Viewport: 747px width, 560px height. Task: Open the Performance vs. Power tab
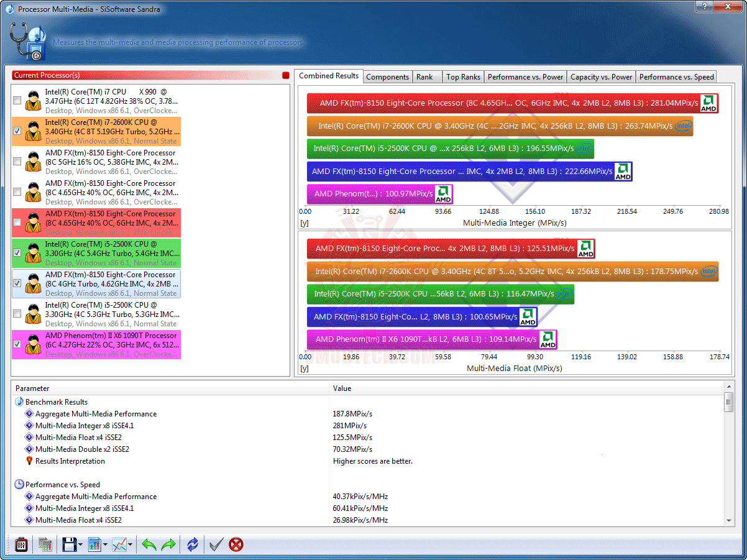tap(525, 77)
